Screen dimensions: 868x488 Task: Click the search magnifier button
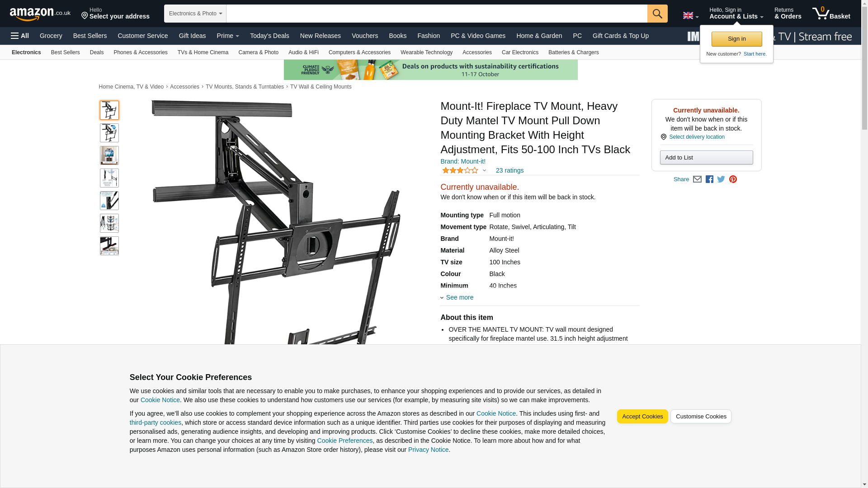657,14
